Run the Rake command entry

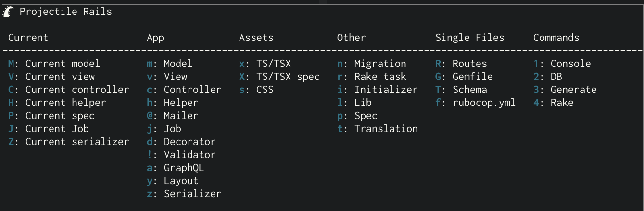tap(553, 103)
